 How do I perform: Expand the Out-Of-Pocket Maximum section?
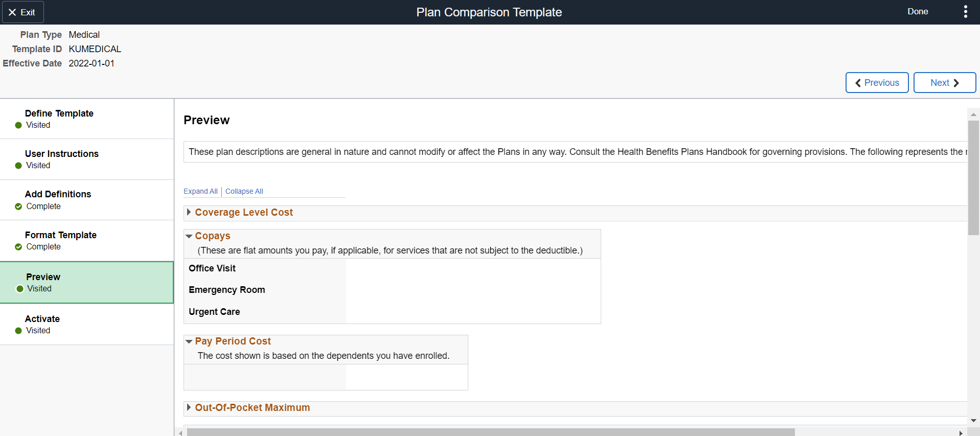click(x=189, y=407)
